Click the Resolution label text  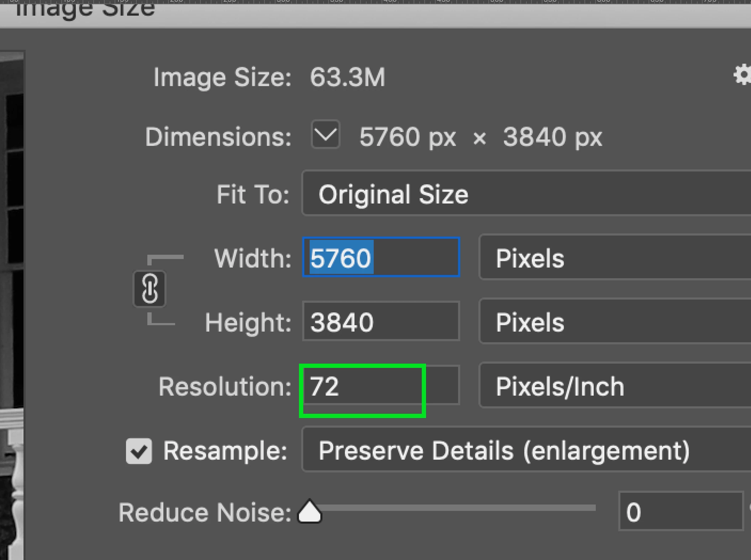pyautogui.click(x=225, y=387)
